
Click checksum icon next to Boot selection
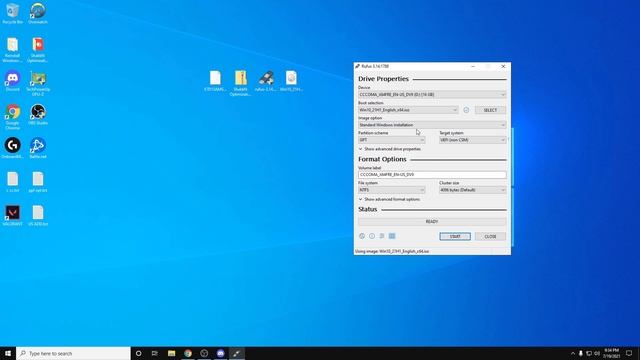tap(466, 110)
